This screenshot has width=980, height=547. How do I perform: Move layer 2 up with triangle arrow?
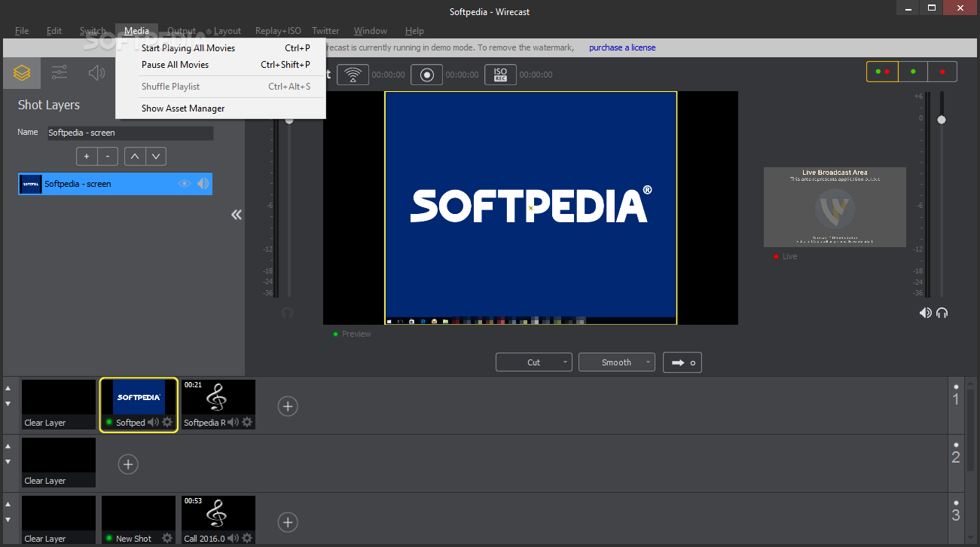pos(8,446)
